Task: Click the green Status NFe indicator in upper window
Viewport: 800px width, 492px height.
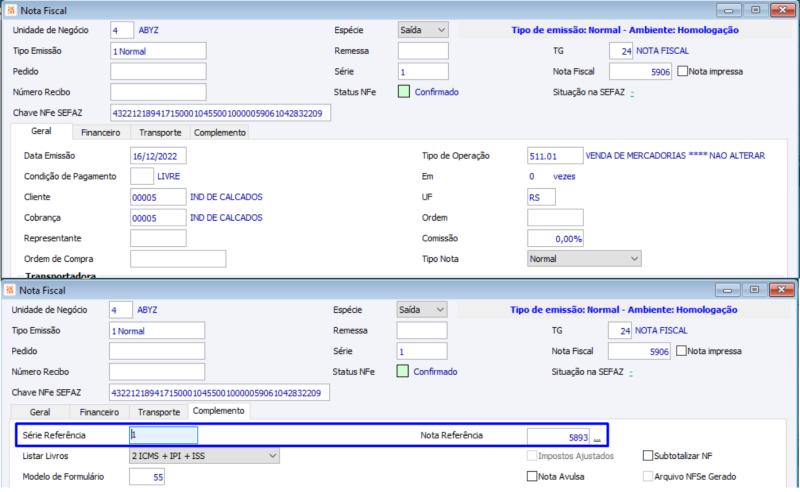Action: click(404, 92)
